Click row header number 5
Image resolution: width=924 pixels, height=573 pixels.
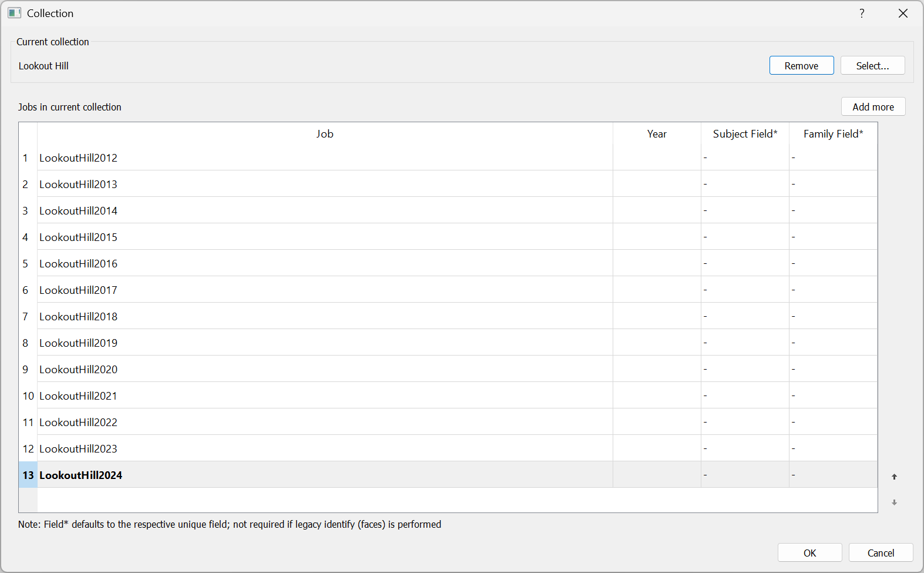click(x=28, y=263)
